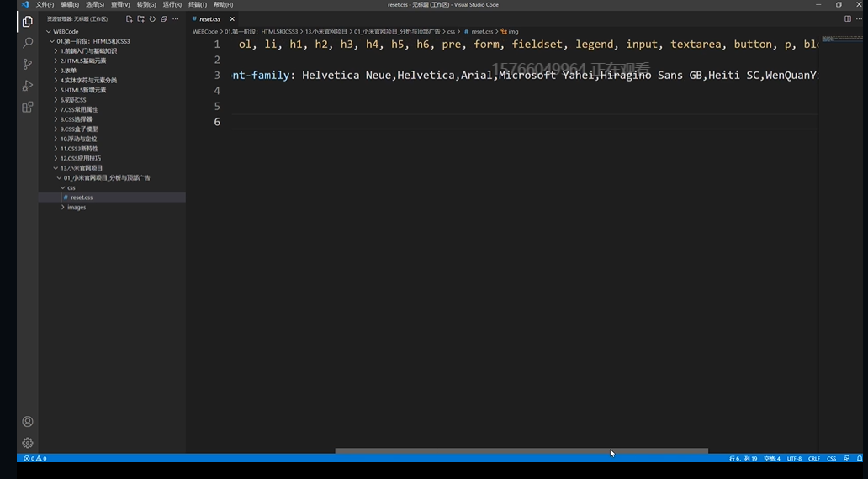Click 13.小米官网项目 in the breadcrumb
The height and width of the screenshot is (479, 868).
coord(326,32)
